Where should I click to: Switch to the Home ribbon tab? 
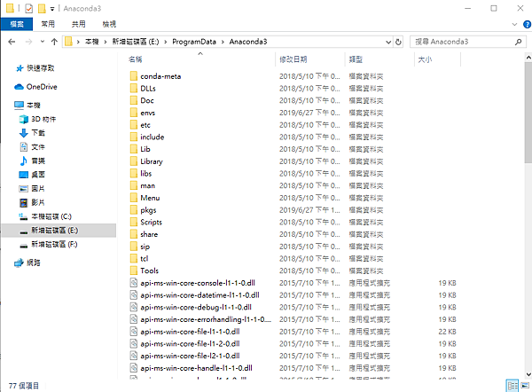pos(48,24)
